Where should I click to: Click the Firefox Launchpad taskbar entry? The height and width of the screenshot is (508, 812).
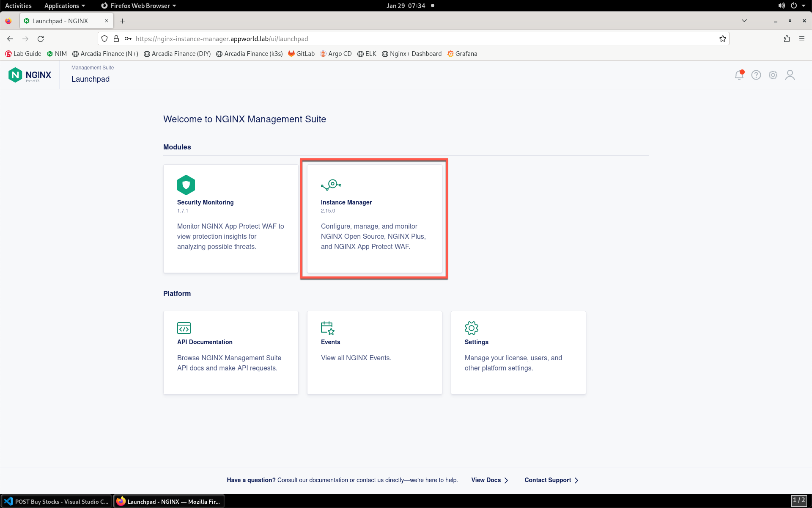tap(169, 502)
